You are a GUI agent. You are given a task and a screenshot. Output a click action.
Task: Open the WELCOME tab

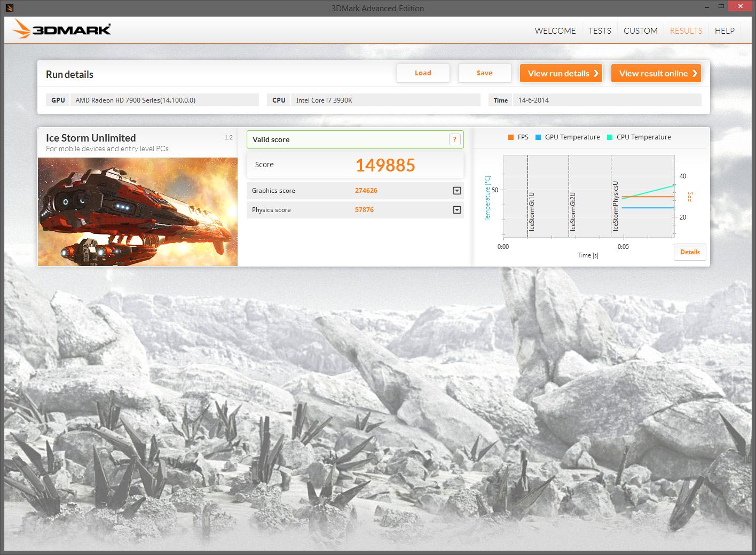click(555, 31)
